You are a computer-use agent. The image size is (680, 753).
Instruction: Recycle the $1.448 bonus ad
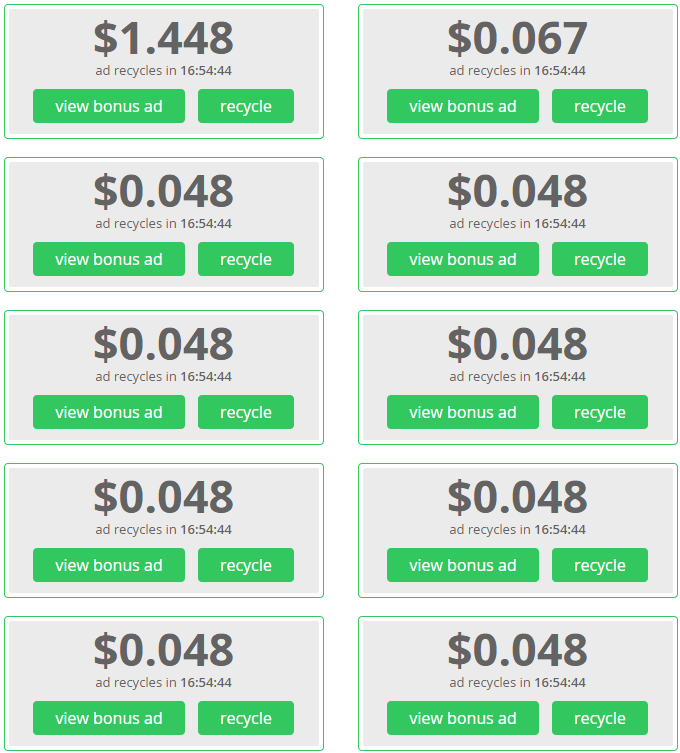pyautogui.click(x=246, y=106)
